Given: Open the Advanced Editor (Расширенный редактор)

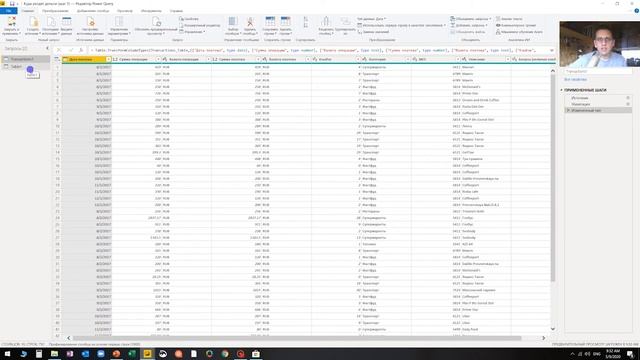Looking at the screenshot, I should pos(200,25).
